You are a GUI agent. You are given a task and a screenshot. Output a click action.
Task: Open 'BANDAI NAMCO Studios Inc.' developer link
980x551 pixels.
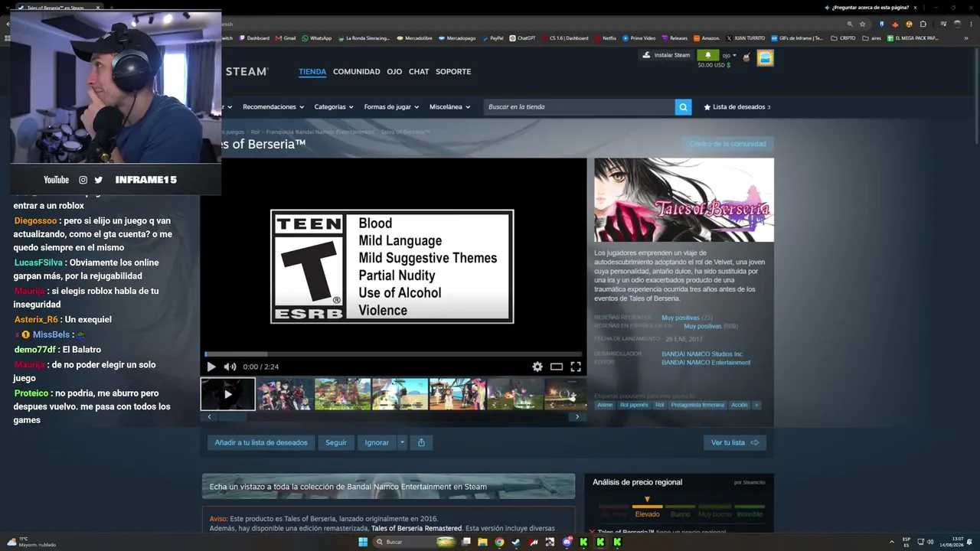pyautogui.click(x=702, y=354)
